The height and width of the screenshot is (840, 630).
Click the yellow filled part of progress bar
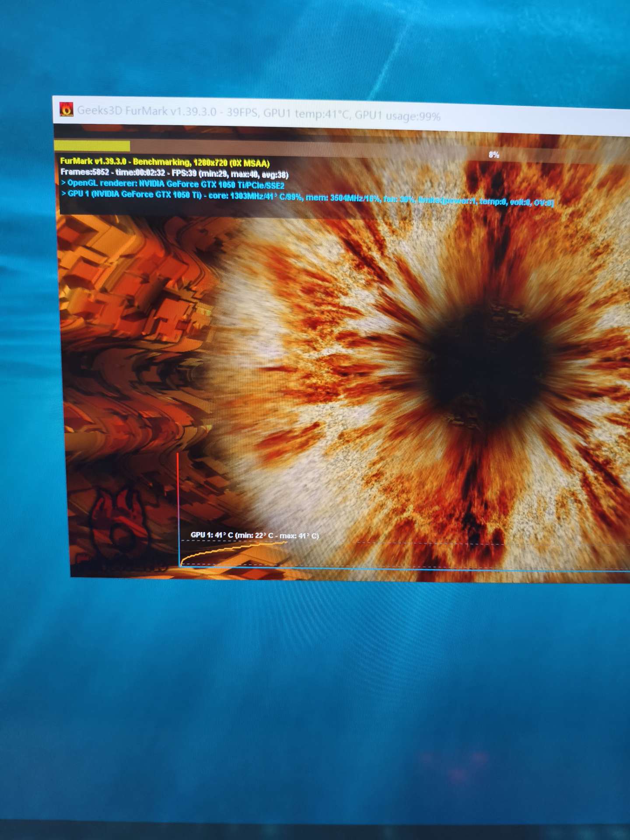(92, 146)
